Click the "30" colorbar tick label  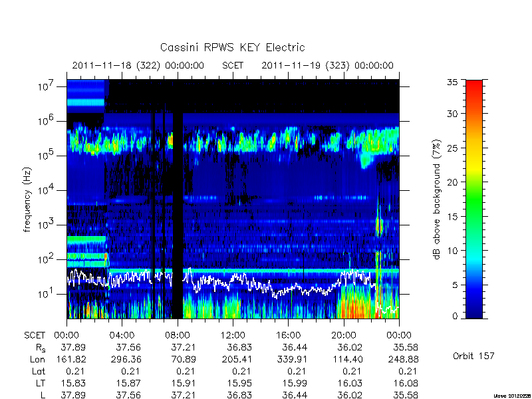tap(452, 114)
